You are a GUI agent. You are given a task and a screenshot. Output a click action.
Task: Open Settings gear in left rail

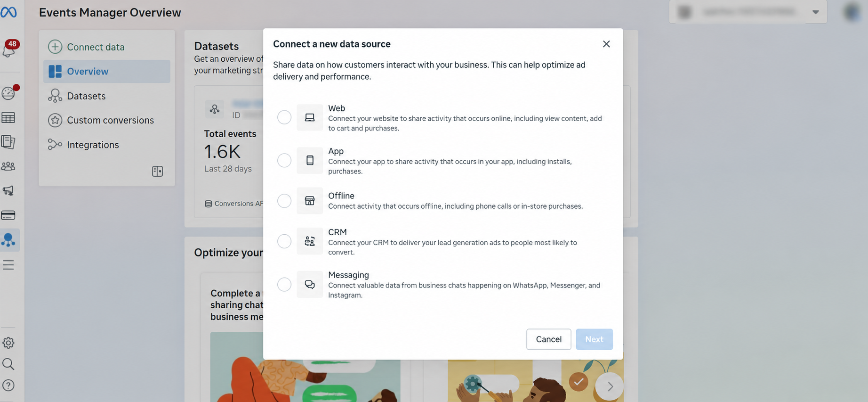point(8,343)
